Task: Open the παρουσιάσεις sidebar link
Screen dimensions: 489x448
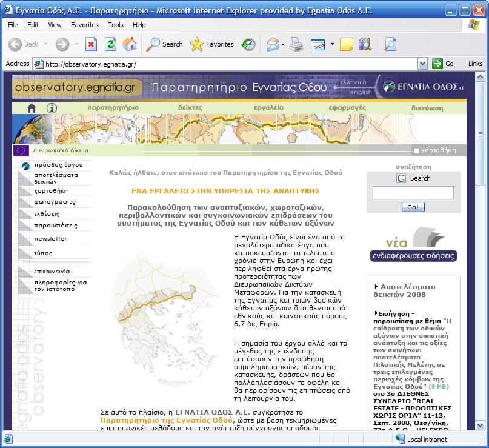Action: click(56, 226)
